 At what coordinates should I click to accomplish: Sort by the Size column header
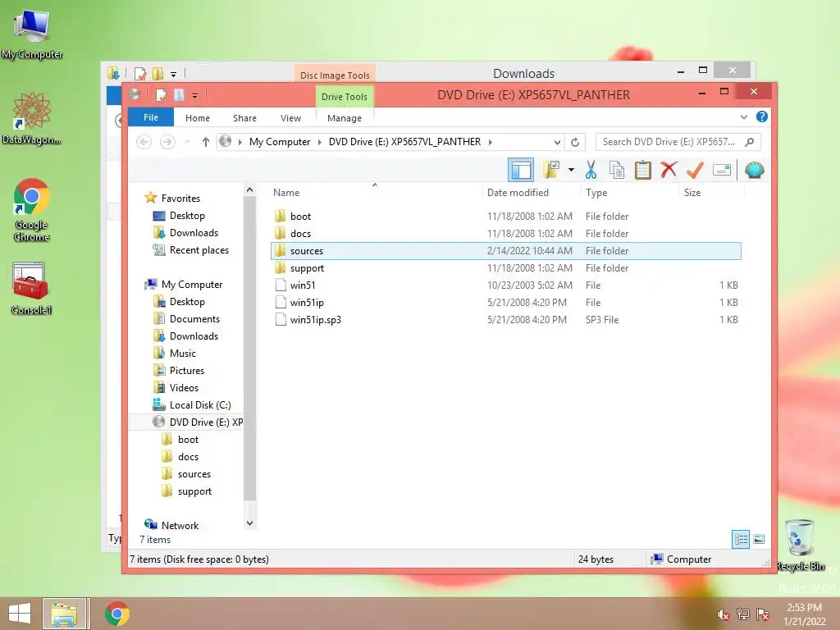692,193
